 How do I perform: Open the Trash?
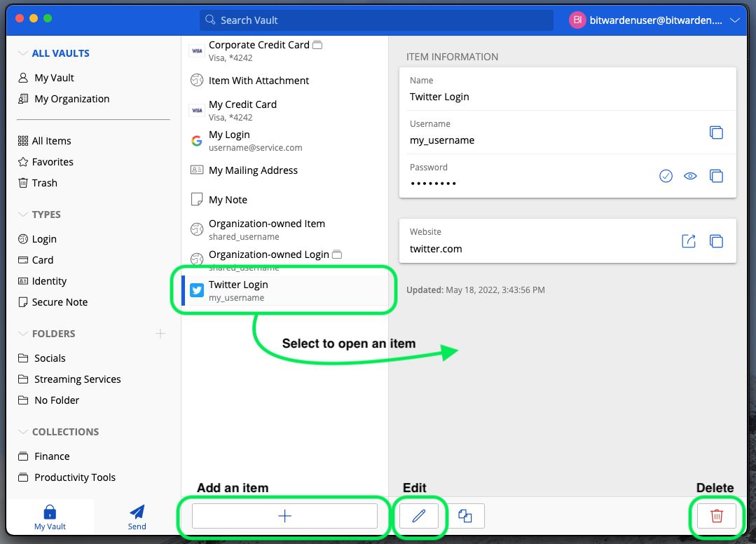[x=38, y=183]
